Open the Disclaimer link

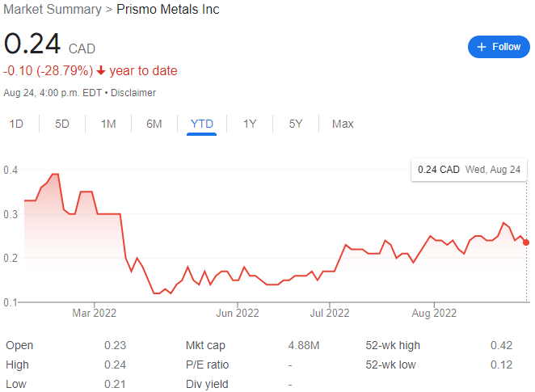coord(133,93)
